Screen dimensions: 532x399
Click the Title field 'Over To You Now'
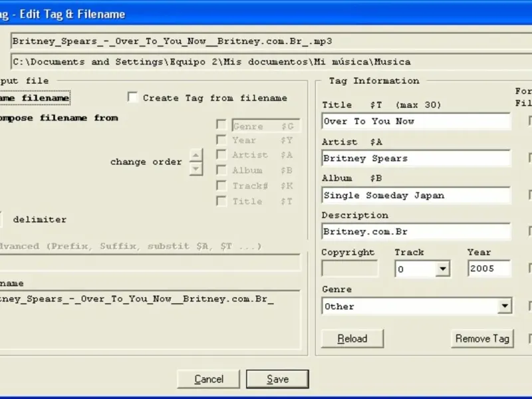416,121
